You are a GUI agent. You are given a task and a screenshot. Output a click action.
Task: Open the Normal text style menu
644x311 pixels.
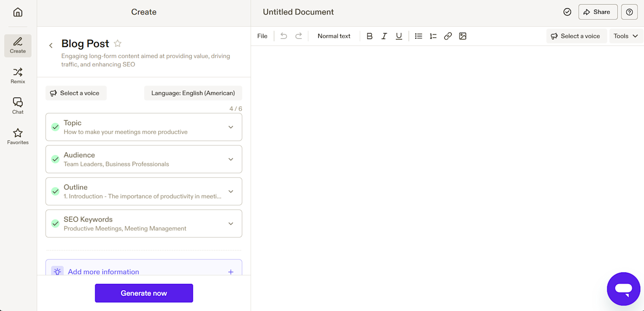click(334, 36)
